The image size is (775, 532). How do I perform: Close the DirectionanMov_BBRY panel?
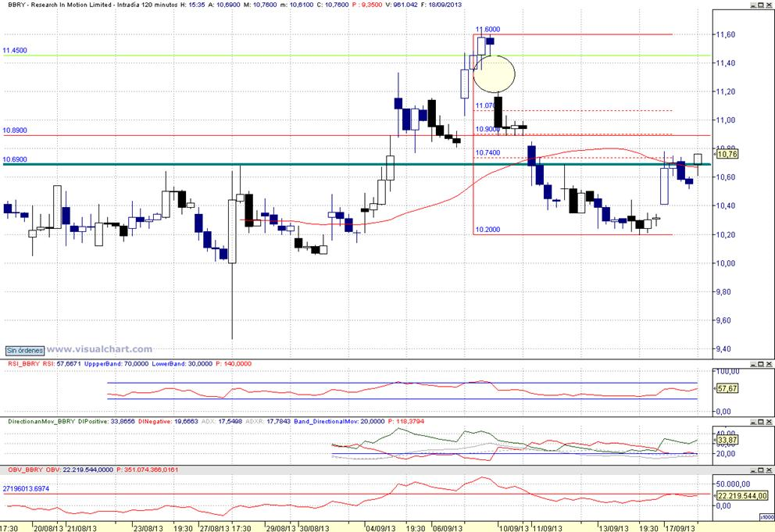pyautogui.click(x=769, y=422)
